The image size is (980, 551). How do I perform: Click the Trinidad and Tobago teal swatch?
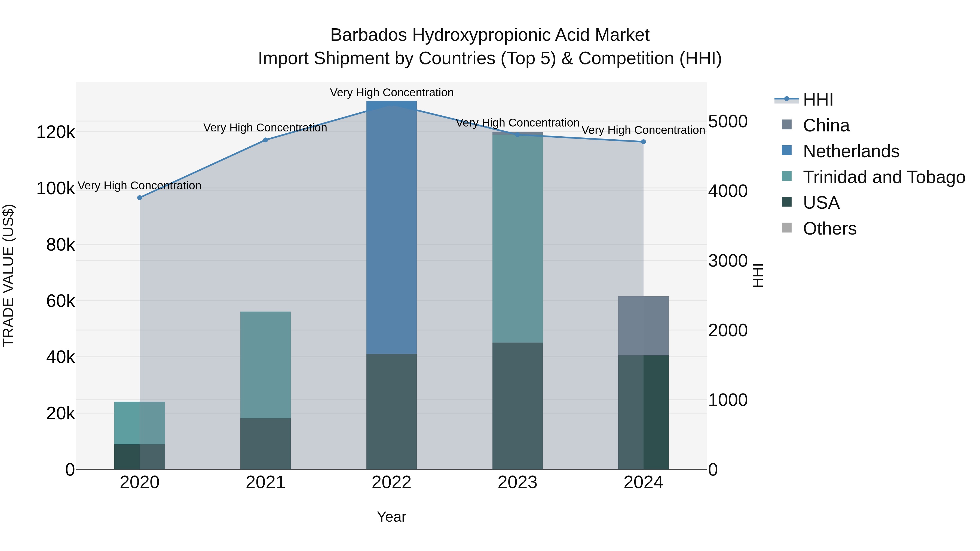(x=787, y=176)
